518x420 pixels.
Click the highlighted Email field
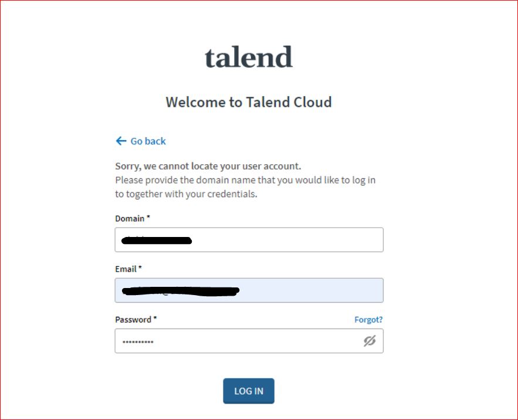pyautogui.click(x=249, y=290)
